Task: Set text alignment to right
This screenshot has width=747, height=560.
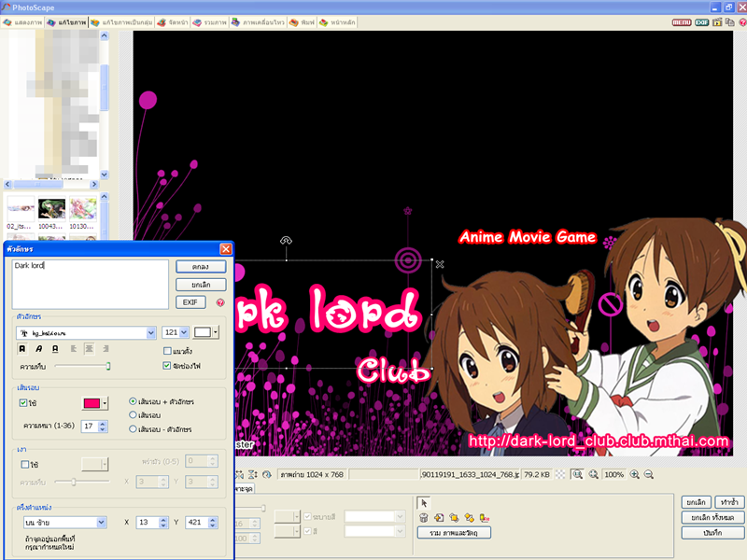Action: pyautogui.click(x=106, y=349)
